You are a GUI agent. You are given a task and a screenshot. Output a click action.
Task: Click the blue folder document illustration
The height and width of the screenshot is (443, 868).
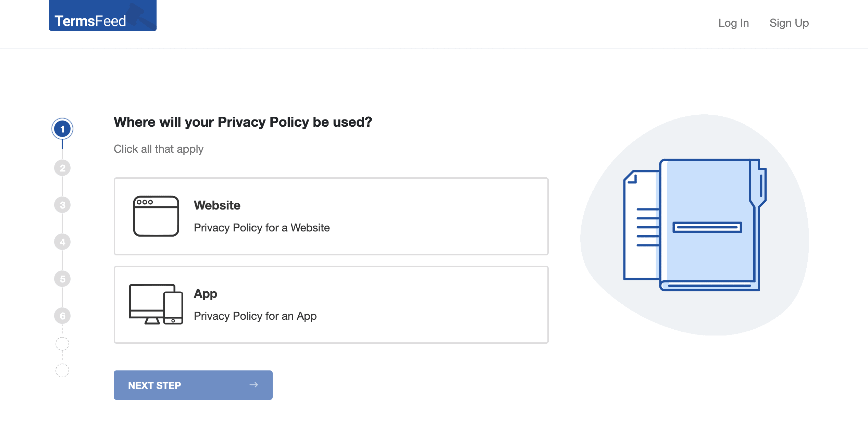(x=695, y=225)
